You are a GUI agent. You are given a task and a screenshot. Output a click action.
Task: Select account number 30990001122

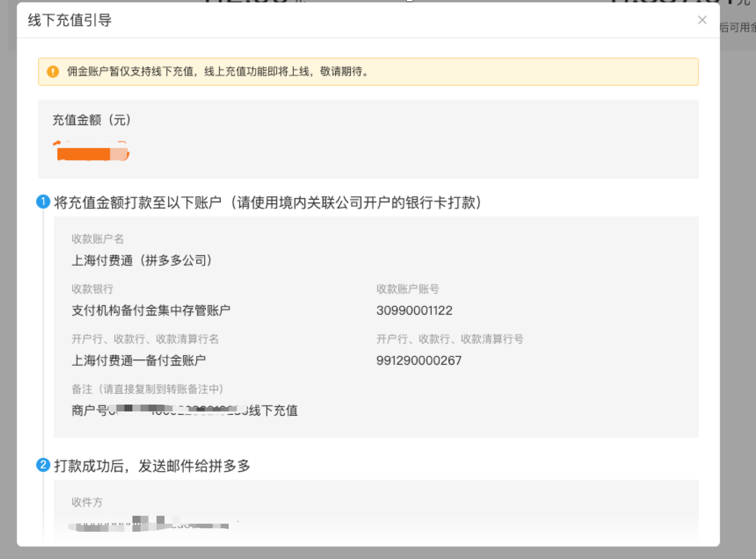[415, 310]
